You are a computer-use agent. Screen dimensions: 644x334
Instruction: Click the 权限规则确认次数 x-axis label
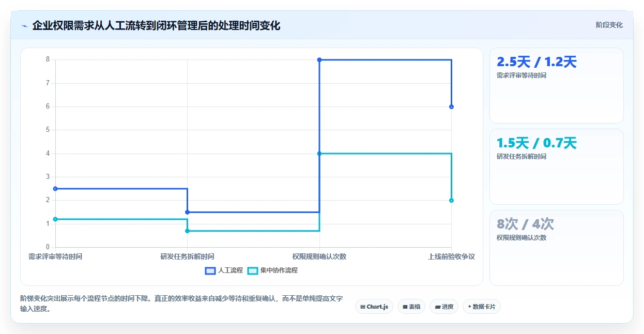[319, 256]
